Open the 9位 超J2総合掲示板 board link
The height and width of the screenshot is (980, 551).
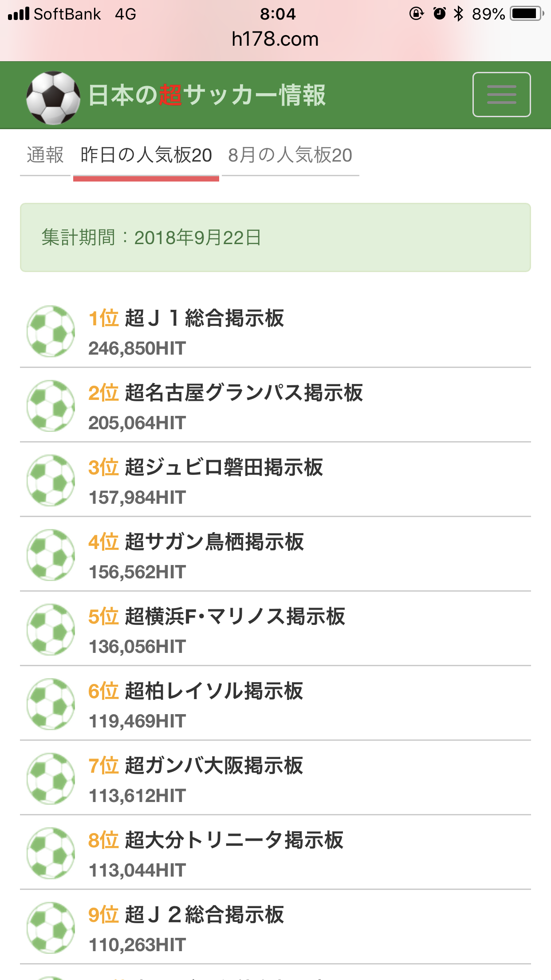pos(204,915)
